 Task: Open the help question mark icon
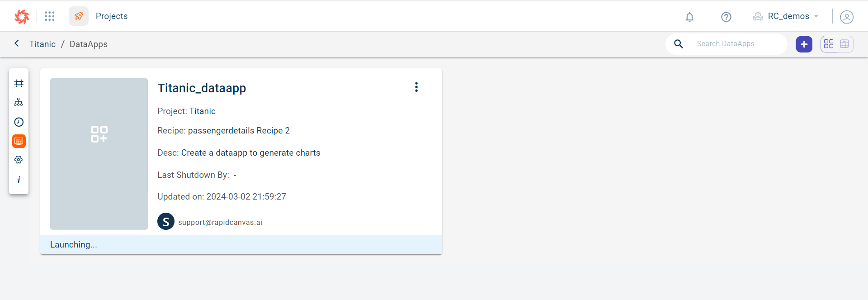tap(726, 17)
